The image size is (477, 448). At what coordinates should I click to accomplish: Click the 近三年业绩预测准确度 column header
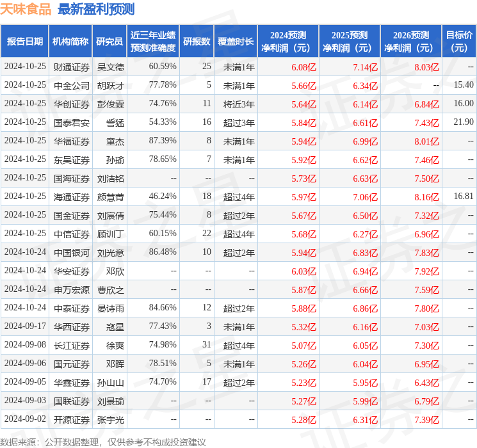tap(153, 41)
